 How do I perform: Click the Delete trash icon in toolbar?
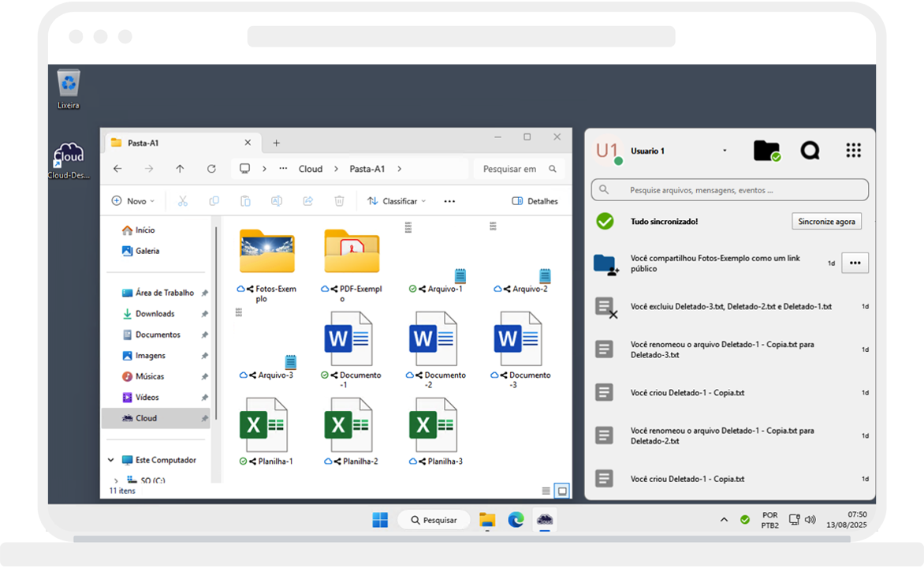[x=339, y=201]
